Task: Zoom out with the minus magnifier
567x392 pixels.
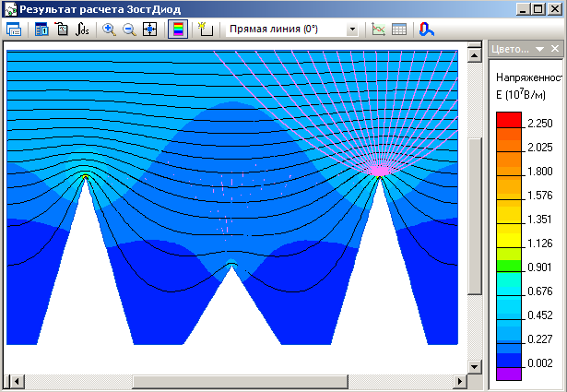Action: 129,30
